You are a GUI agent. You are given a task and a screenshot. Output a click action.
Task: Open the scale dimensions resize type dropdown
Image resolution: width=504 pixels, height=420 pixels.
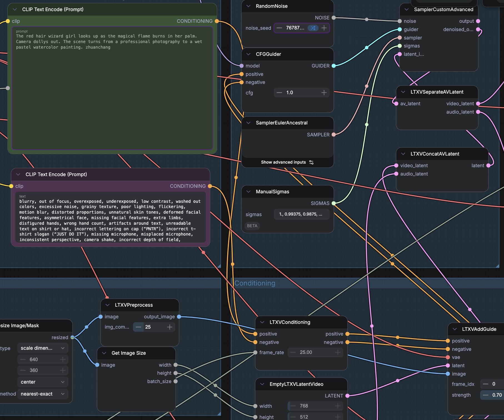[x=43, y=348]
